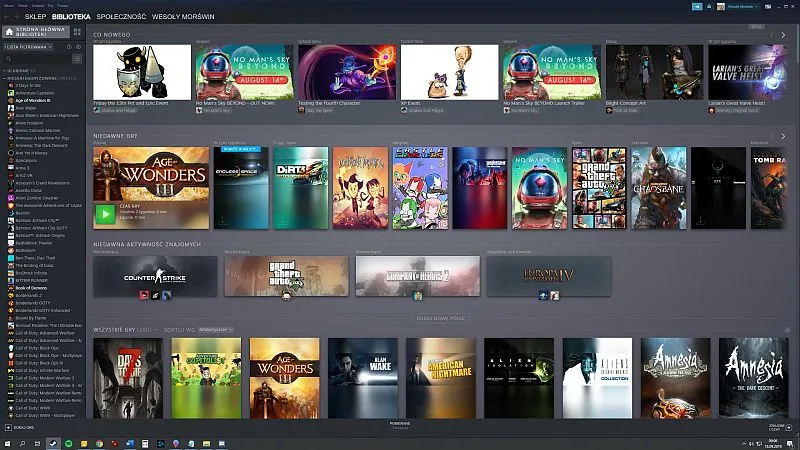Click the green play button for Age of Wonders III
This screenshot has width=800, height=450.
coord(104,214)
